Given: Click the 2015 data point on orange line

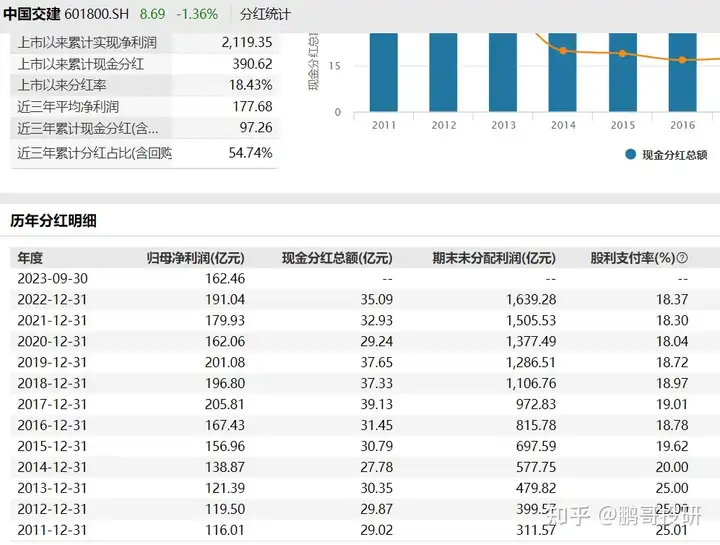Looking at the screenshot, I should pos(623,54).
